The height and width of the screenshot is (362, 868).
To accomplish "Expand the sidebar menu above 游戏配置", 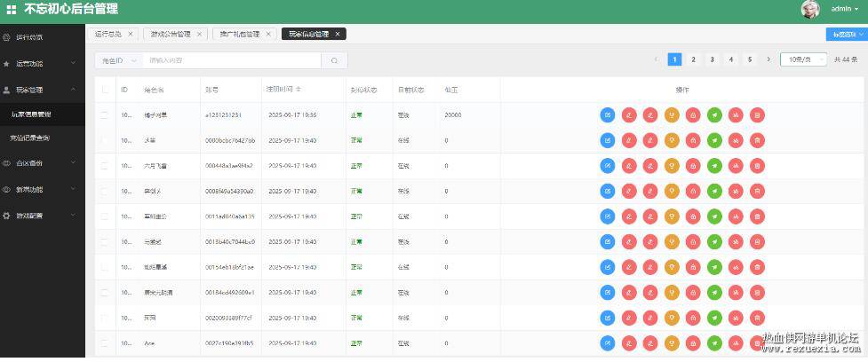I will [x=43, y=189].
